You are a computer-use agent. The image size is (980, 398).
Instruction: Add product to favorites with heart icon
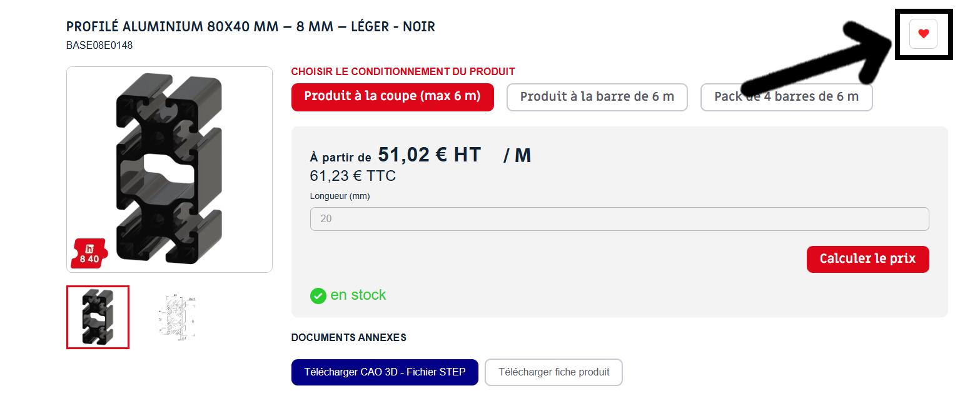point(923,34)
